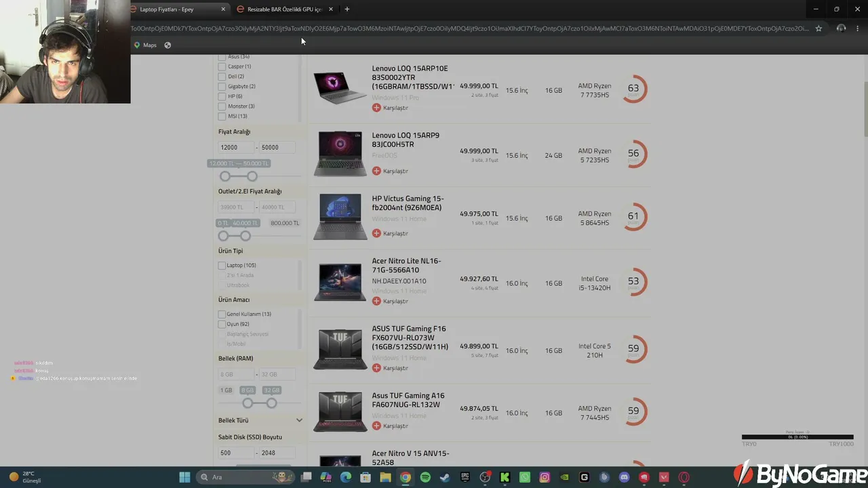868x488 pixels.
Task: Click the maximum price field showing 50000
Action: point(277,147)
